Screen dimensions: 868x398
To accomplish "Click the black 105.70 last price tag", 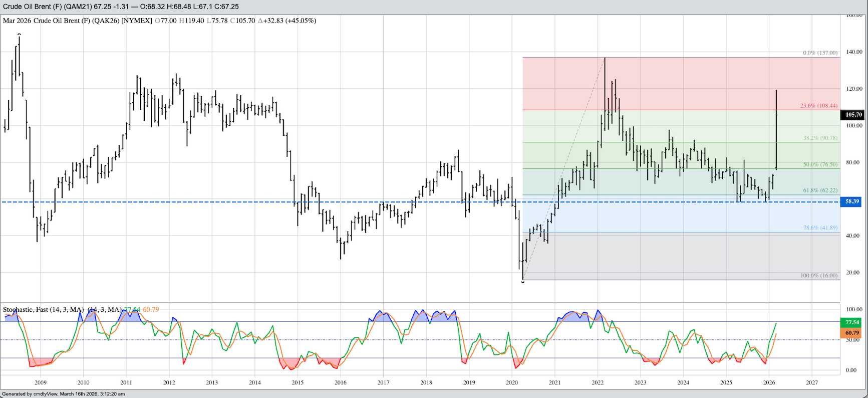I will [853, 115].
